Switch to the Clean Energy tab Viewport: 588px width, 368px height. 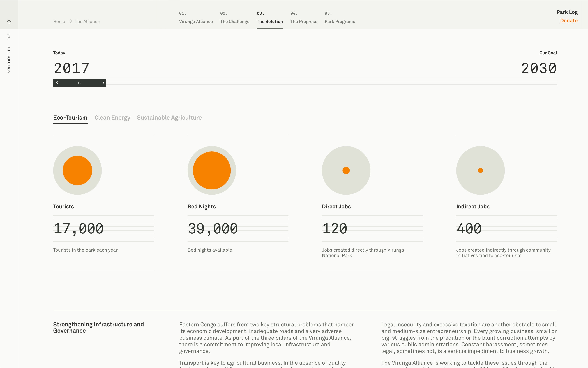coord(112,118)
